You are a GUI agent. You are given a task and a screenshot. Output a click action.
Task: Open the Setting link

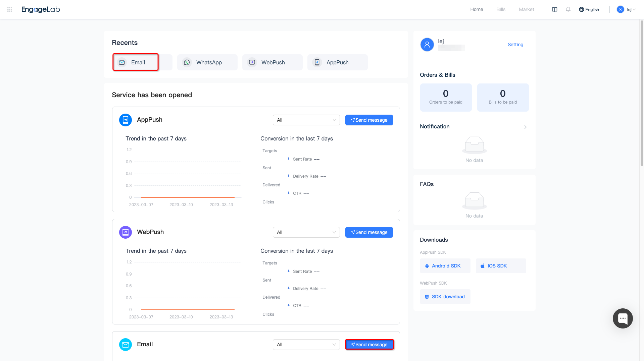click(515, 45)
